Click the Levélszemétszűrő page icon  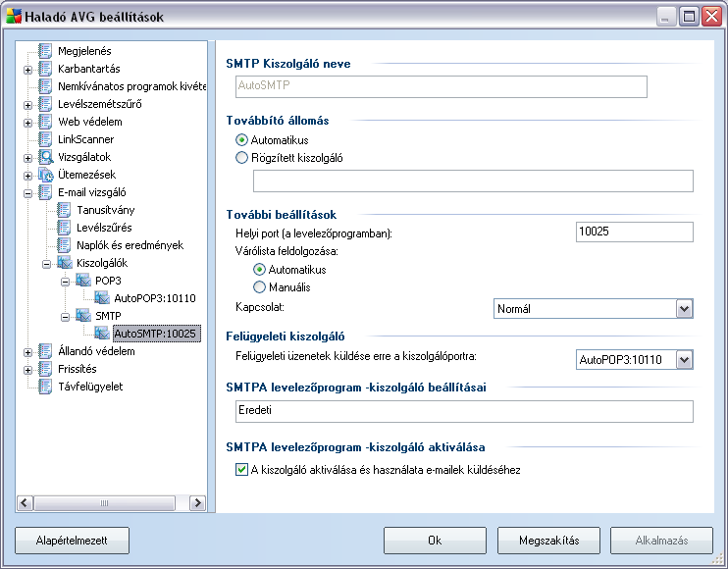tap(45, 104)
